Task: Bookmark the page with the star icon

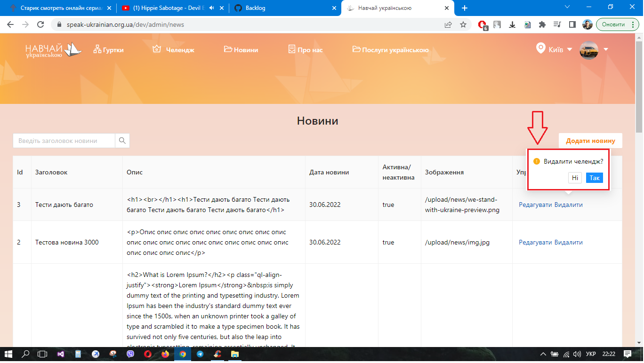Action: pos(464,24)
